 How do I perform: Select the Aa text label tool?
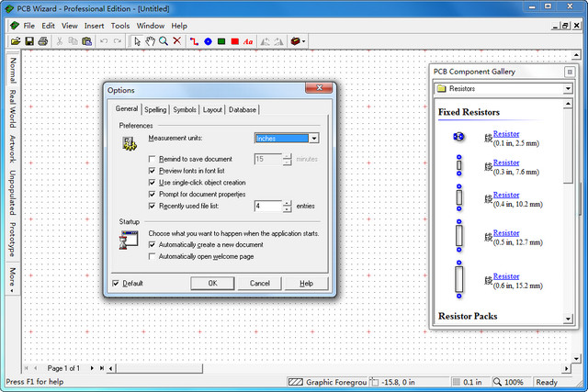pos(248,41)
